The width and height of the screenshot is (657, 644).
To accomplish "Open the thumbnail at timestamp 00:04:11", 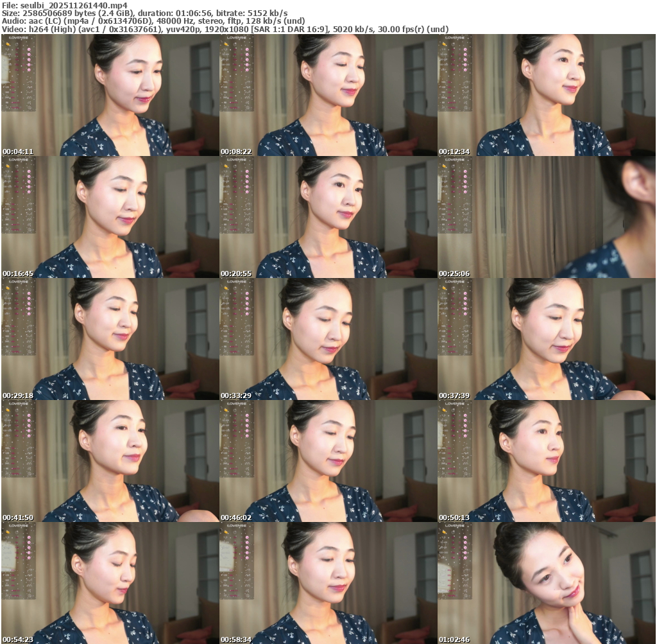I will [x=110, y=95].
